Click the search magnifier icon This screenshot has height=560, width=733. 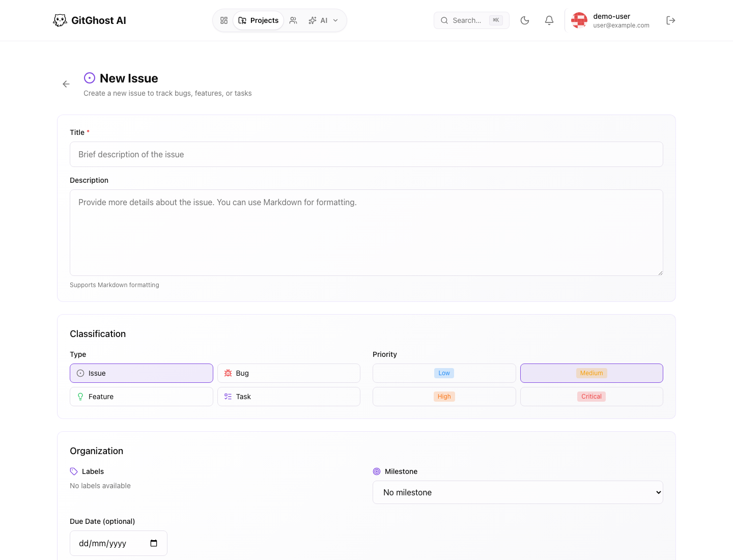444,20
